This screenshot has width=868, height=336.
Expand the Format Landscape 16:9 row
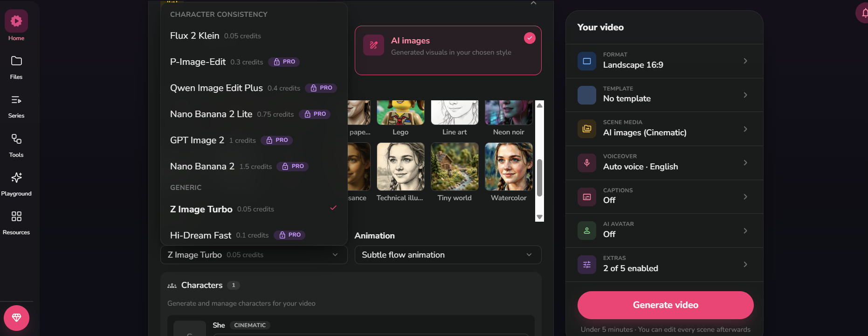point(664,61)
